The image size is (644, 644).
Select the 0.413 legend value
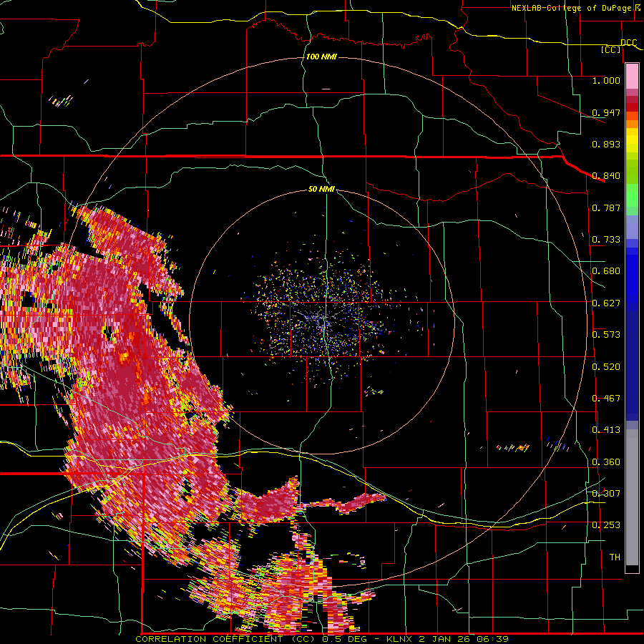pos(606,430)
